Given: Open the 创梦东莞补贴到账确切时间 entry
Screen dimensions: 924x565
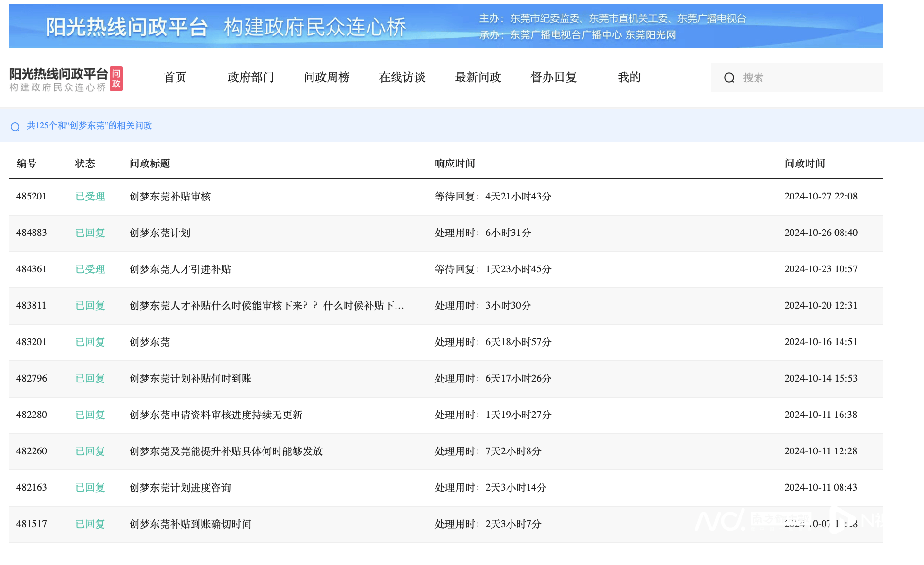Looking at the screenshot, I should [x=190, y=524].
